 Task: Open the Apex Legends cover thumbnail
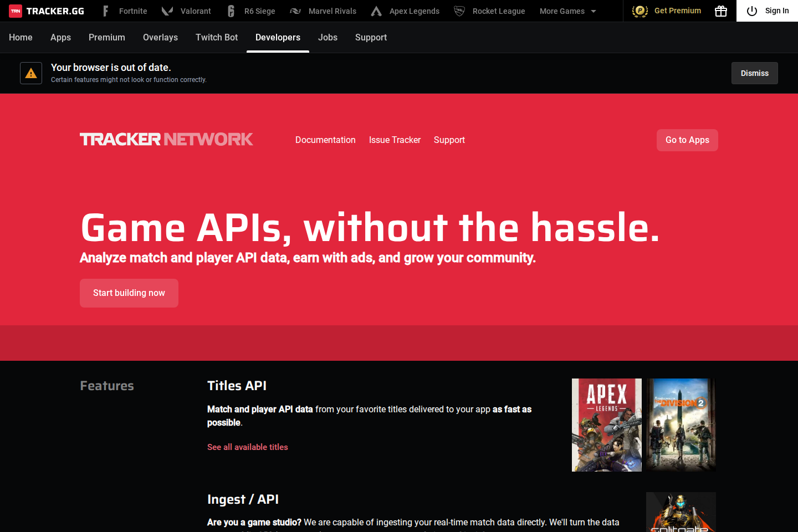(x=606, y=424)
